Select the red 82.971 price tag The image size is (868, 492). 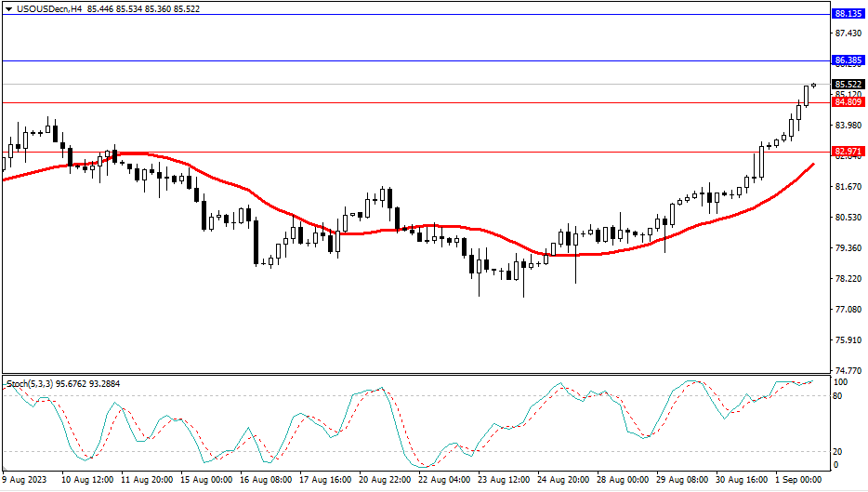848,151
